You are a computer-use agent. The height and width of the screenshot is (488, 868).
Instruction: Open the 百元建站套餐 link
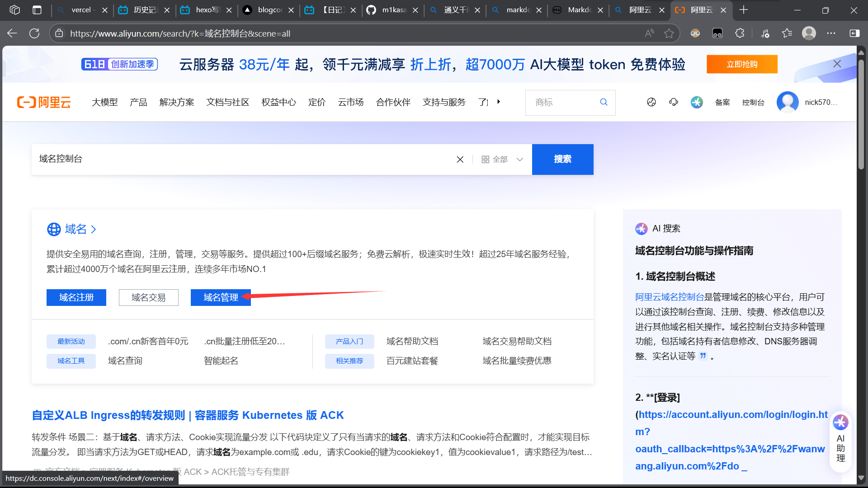412,361
